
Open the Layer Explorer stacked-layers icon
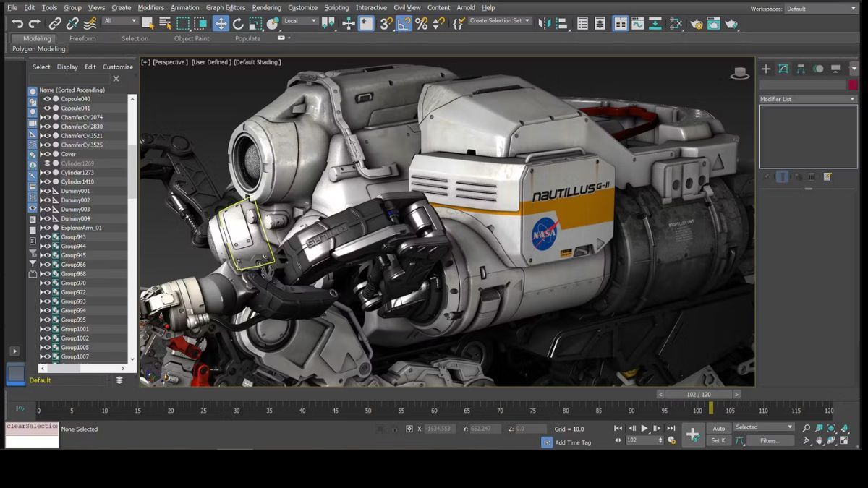[600, 24]
